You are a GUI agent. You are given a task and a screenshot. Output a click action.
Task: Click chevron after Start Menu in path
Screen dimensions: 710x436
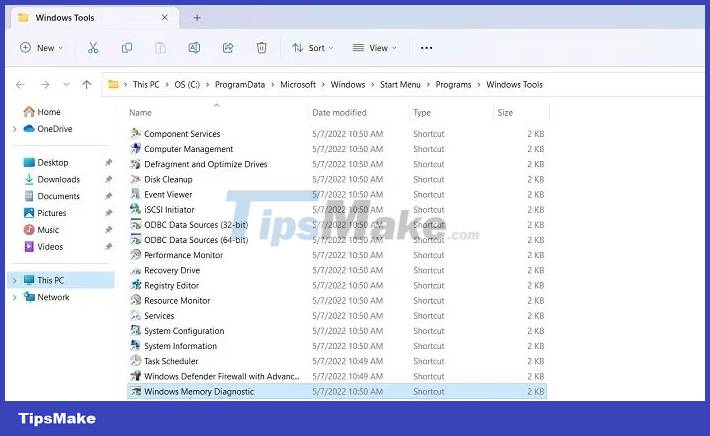[x=428, y=85]
